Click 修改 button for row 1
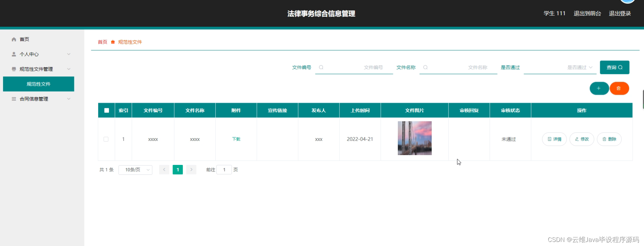Screen dimensions: 644x246 (582, 139)
